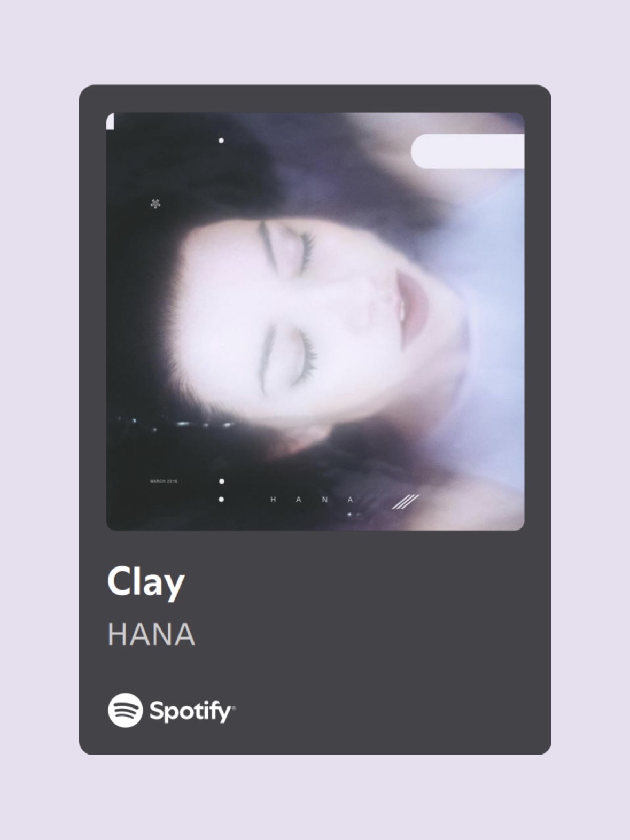
Task: Click the white corner mark at the cover's top-left
Action: click(x=110, y=122)
